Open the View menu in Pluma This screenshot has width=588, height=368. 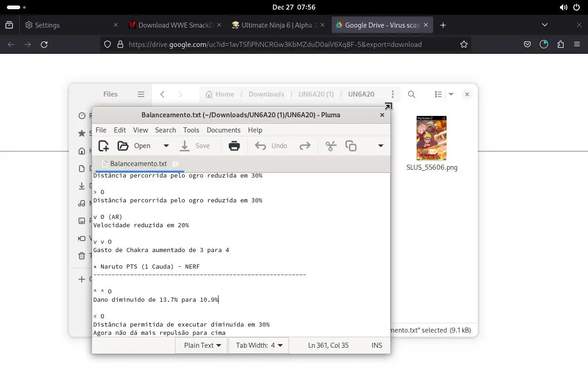(141, 130)
